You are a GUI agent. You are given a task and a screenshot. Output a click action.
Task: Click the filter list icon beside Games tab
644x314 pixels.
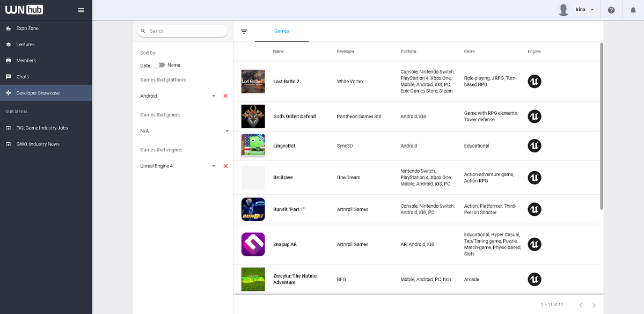point(244,31)
